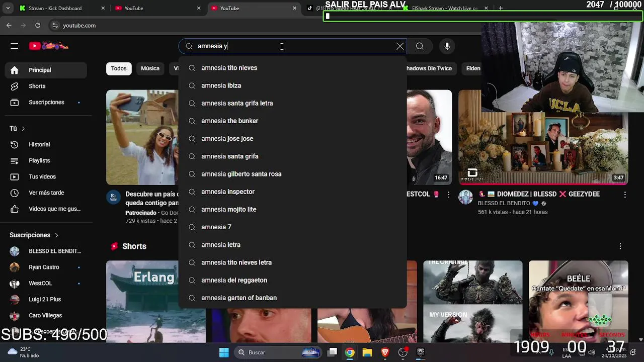Open Tus videos in the sidebar
The height and width of the screenshot is (362, 644).
point(46,176)
